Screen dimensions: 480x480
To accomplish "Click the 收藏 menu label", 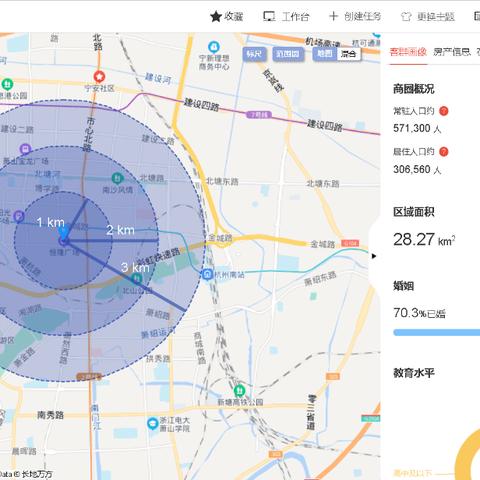I will (234, 16).
